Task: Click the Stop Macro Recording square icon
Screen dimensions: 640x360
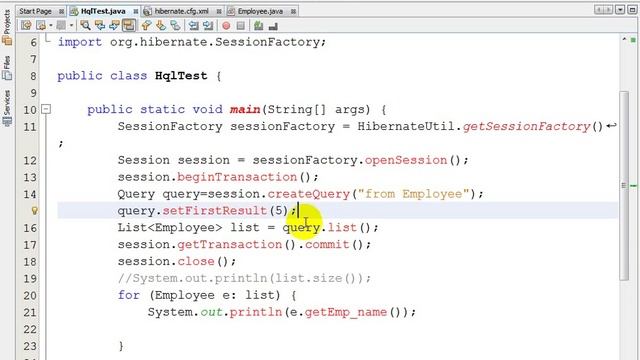Action: [x=241, y=26]
